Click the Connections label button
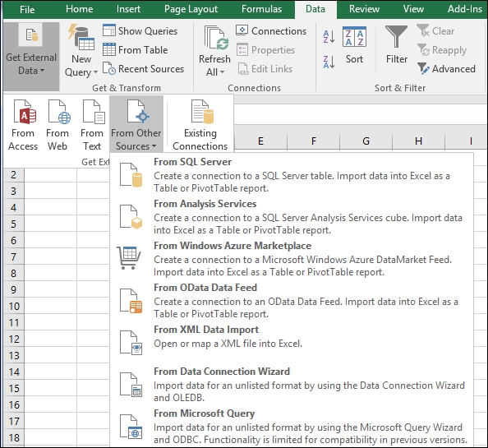This screenshot has width=488, height=448. (x=279, y=30)
